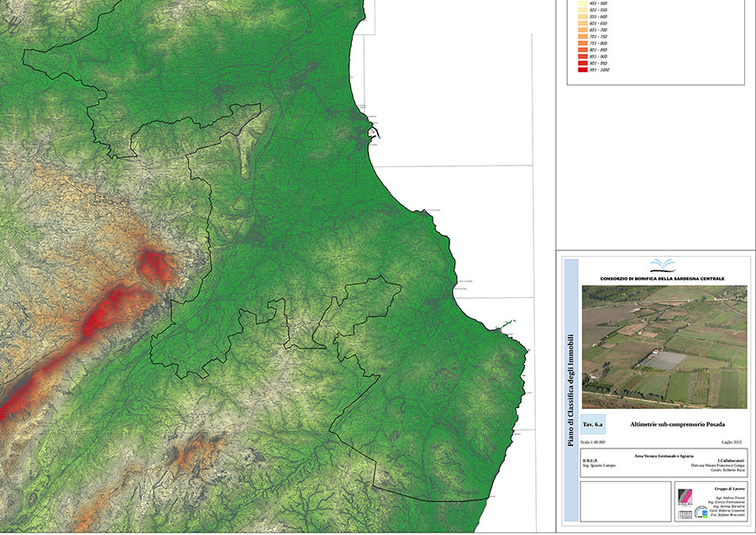Click "CONSORZIO DI BONIFICA DELLA SARDEGNA CENTRALE" heading

(663, 279)
